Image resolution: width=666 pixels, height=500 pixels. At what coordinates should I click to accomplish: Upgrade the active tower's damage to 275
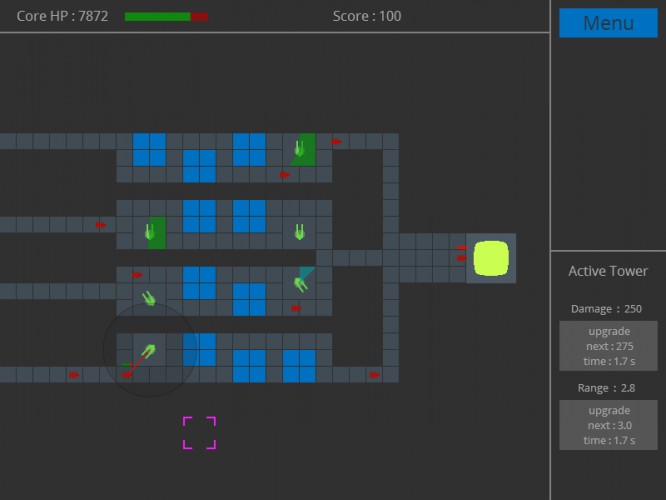coord(608,346)
